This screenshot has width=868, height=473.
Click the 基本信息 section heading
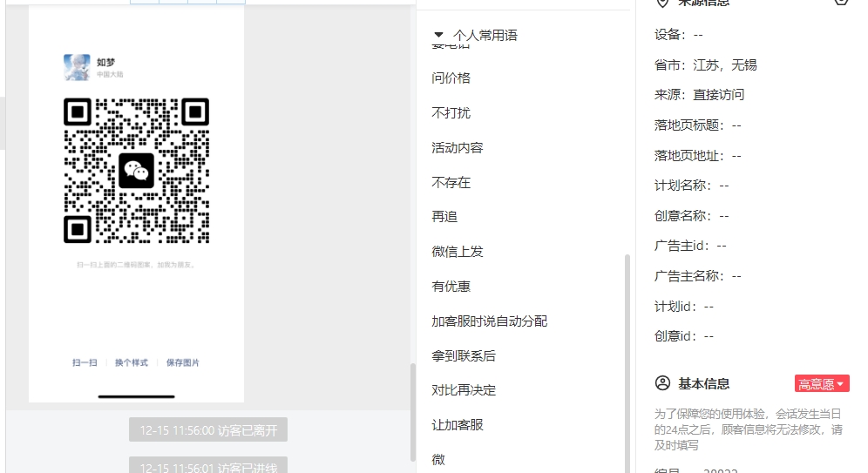[x=703, y=383]
